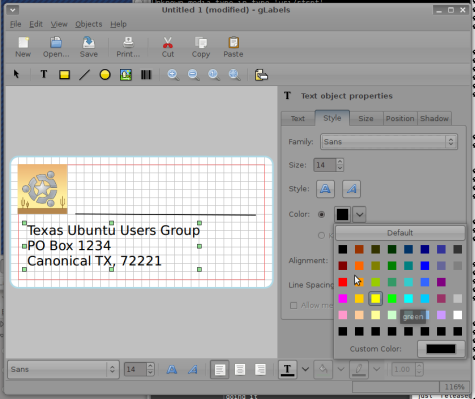
Task: Toggle bold in the properties panel
Action: coord(325,189)
